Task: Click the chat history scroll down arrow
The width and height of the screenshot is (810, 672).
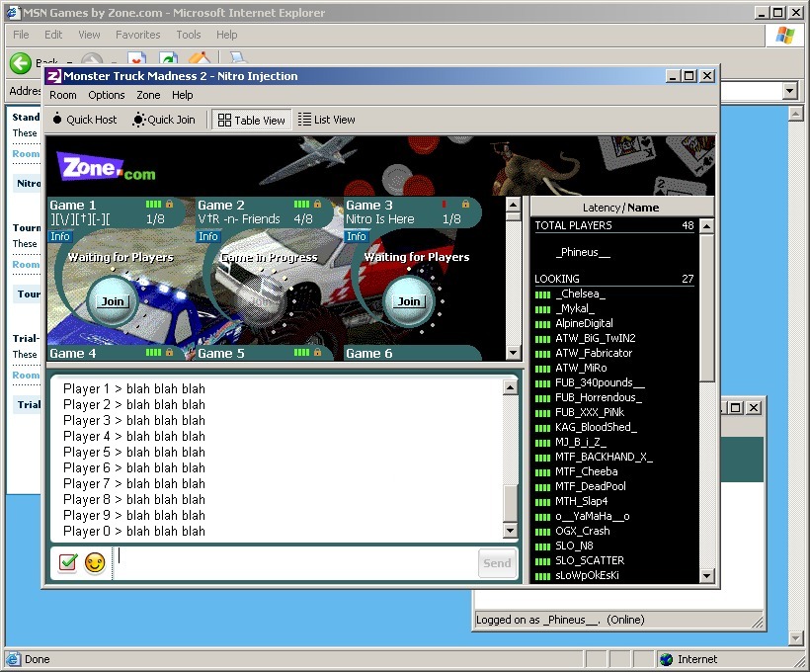Action: tap(510, 531)
